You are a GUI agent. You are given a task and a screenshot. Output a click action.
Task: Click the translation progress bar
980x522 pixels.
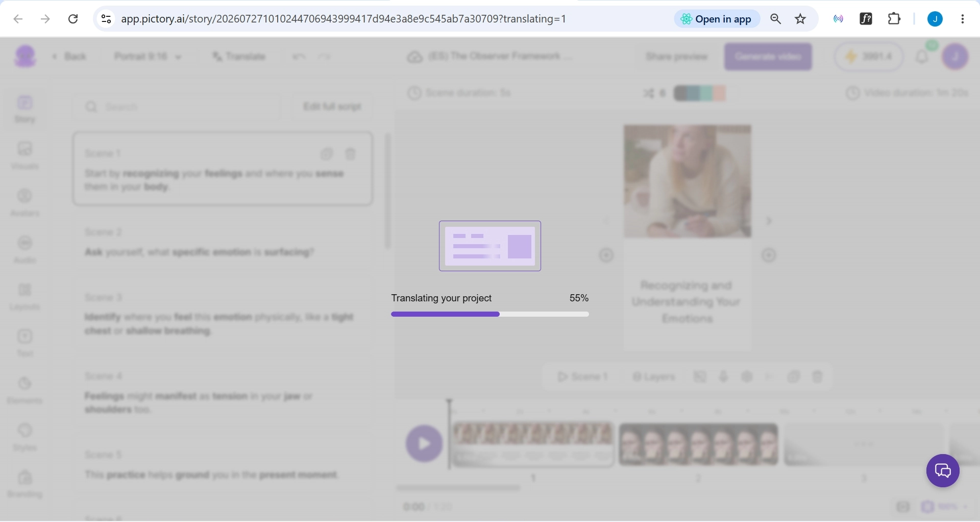coord(489,314)
